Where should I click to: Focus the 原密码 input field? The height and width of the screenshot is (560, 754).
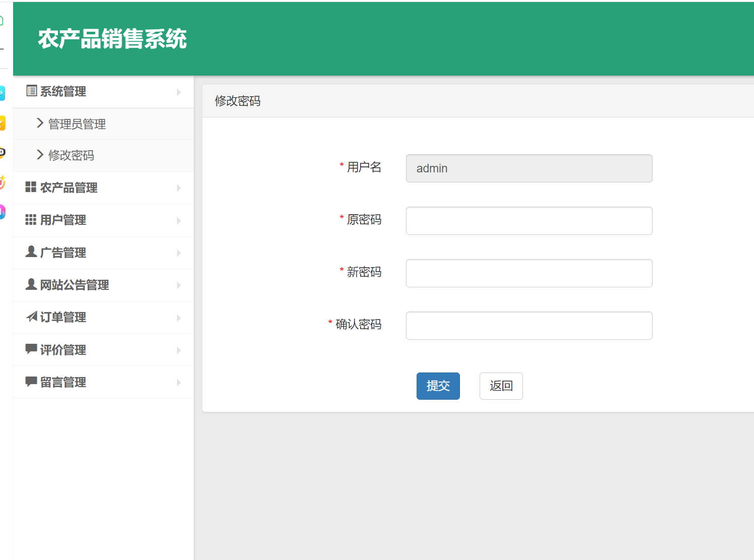tap(529, 221)
